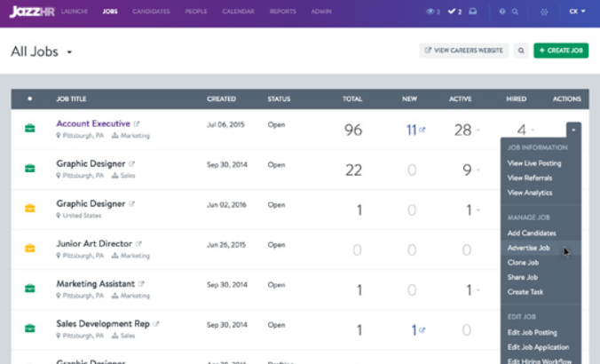Go to the Launch nav item
The image size is (600, 364).
coord(75,12)
